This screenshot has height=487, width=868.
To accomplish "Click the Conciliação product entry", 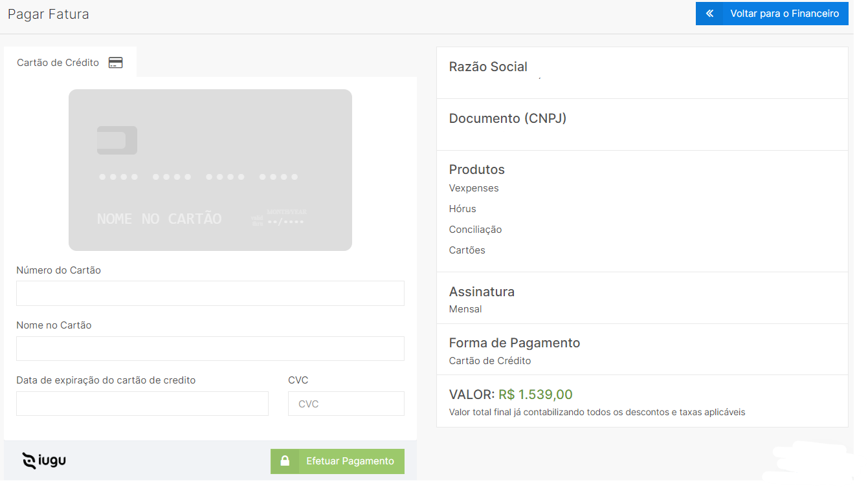I will (476, 230).
